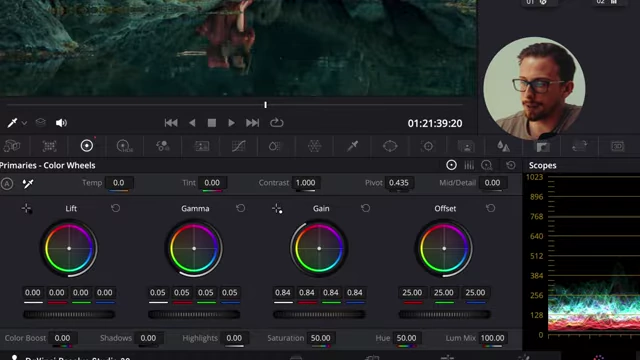
Task: Open the RGB Mixer palette
Action: [162, 146]
